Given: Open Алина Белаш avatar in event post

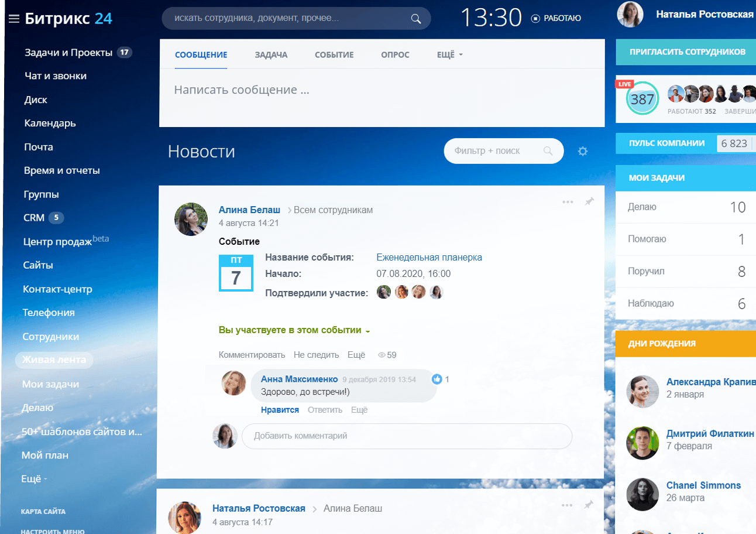Looking at the screenshot, I should tap(191, 220).
